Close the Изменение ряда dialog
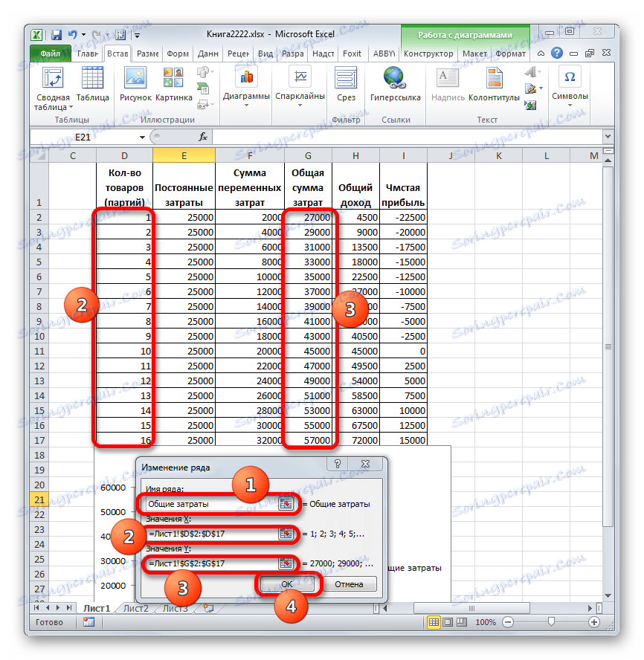 [x=365, y=464]
